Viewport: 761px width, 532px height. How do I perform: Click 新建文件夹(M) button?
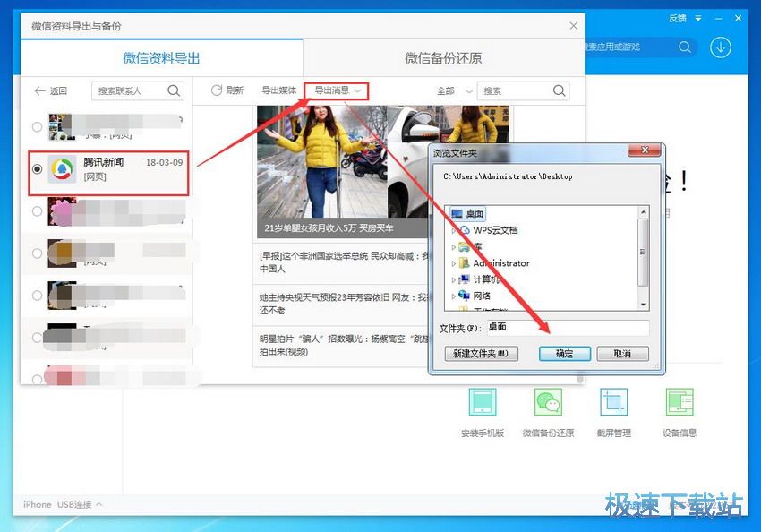(x=481, y=354)
